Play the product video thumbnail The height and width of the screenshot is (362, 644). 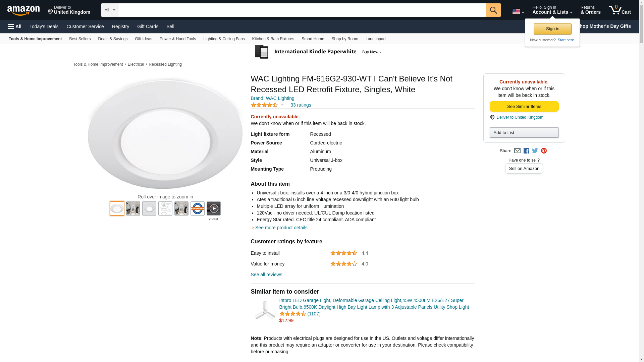(214, 208)
